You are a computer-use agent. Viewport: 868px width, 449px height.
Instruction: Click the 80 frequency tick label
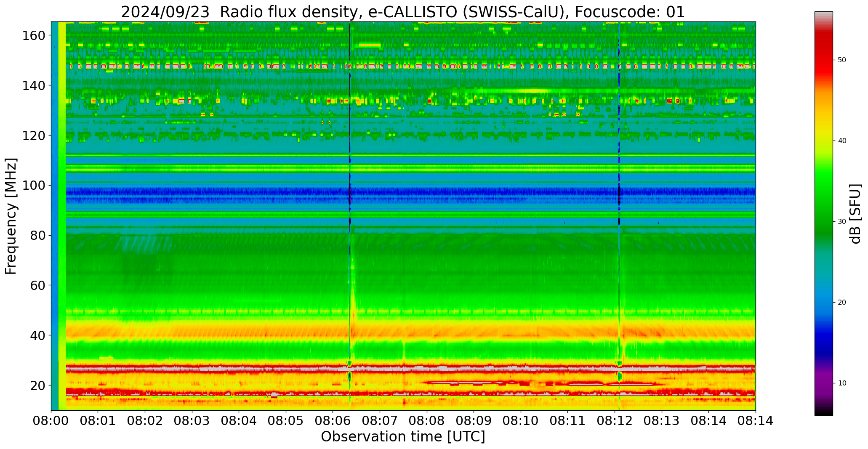pyautogui.click(x=37, y=235)
